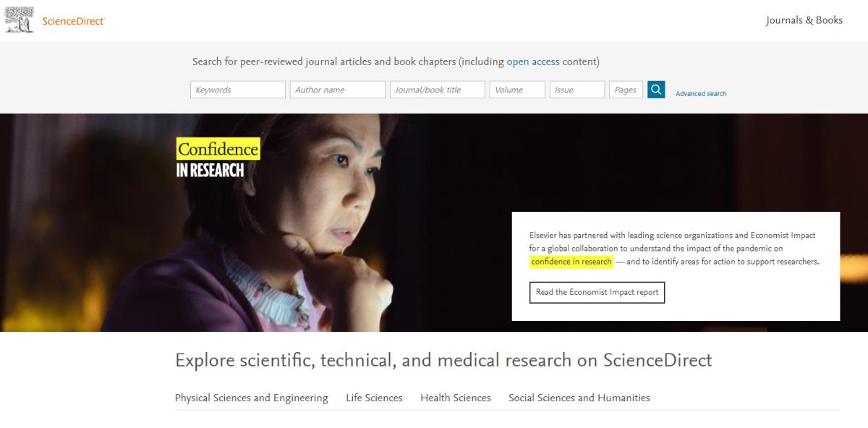Focus the Volume field
This screenshot has width=868, height=428.
(x=517, y=90)
